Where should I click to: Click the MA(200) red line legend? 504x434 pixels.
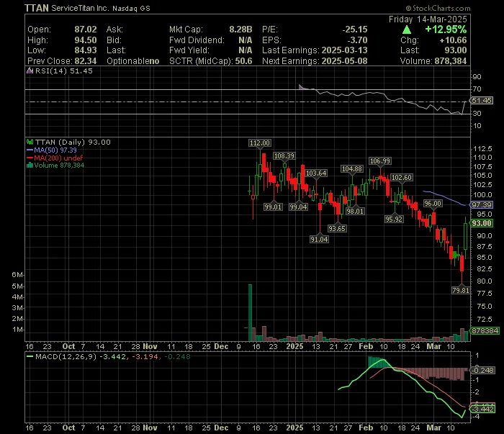[55, 158]
